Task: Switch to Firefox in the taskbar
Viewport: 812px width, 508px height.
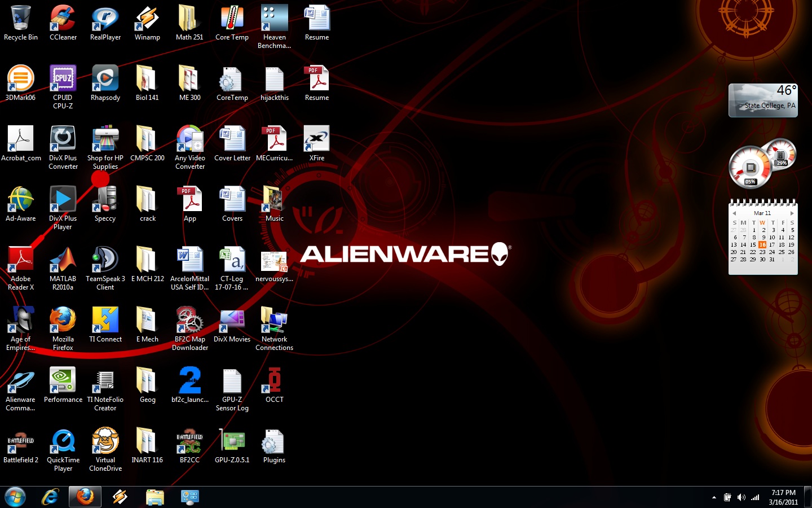Action: pyautogui.click(x=85, y=497)
